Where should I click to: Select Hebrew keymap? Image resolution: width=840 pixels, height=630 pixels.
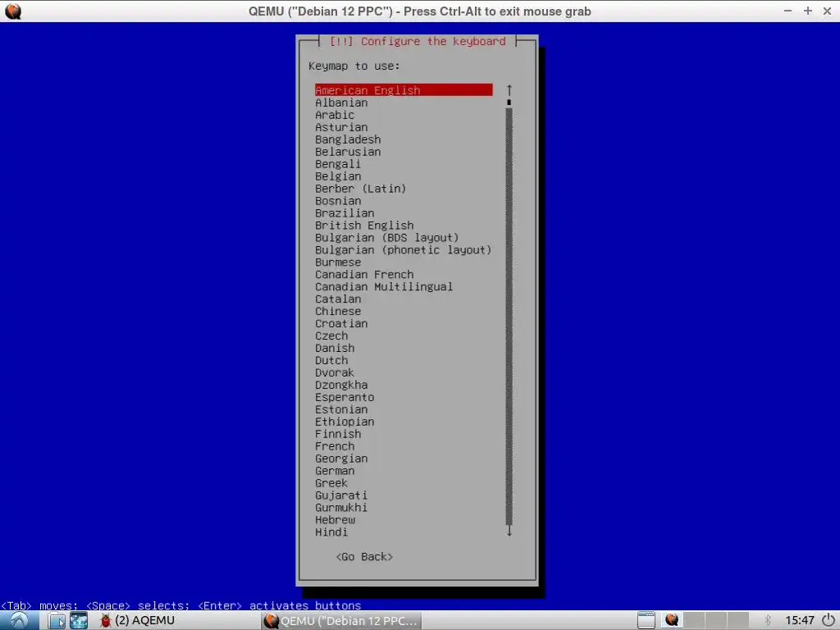tap(335, 520)
